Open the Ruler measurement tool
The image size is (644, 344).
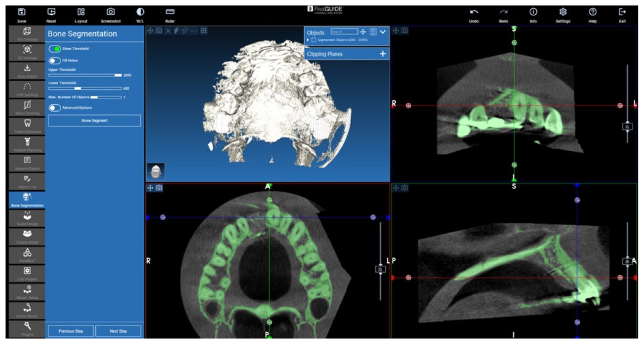pos(170,12)
